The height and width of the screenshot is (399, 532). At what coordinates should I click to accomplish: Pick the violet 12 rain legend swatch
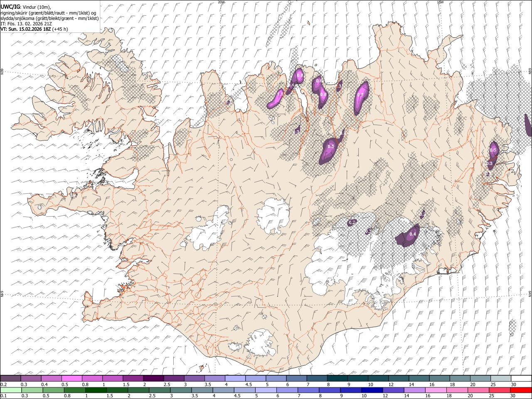(x=394, y=390)
